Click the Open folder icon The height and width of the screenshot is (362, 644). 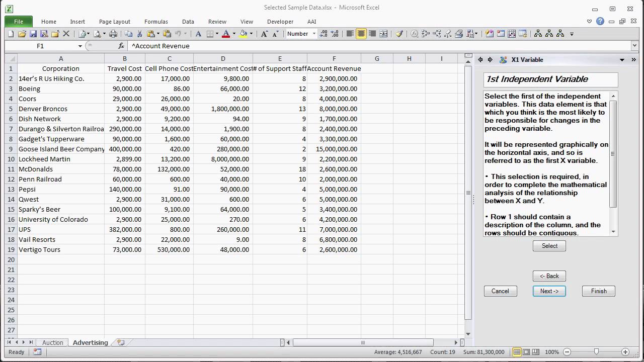[x=22, y=34]
